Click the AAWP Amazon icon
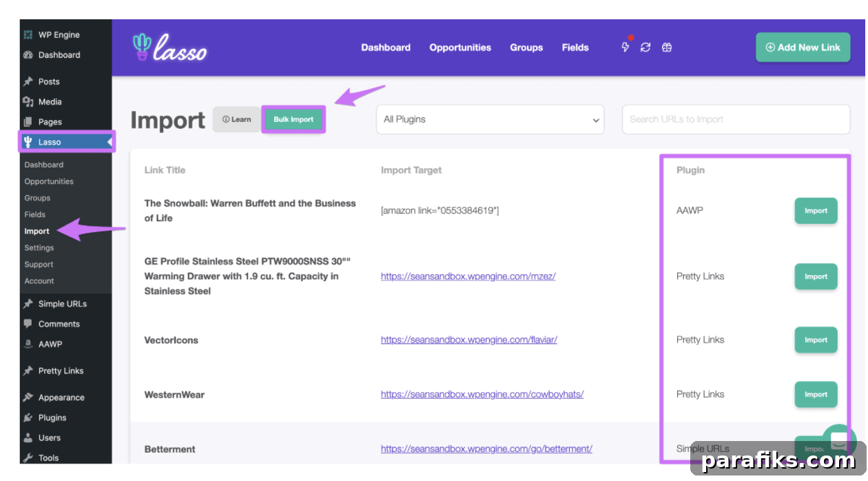Viewport: 868px width, 481px height. pos(28,344)
